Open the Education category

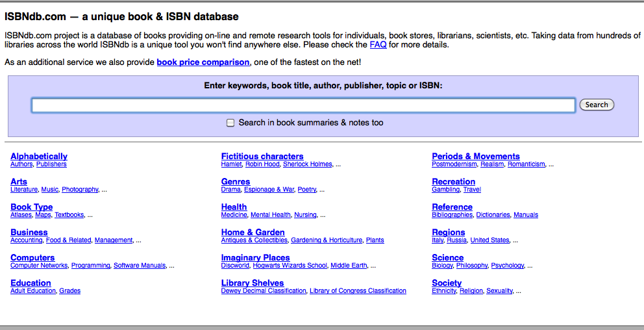[x=31, y=283]
